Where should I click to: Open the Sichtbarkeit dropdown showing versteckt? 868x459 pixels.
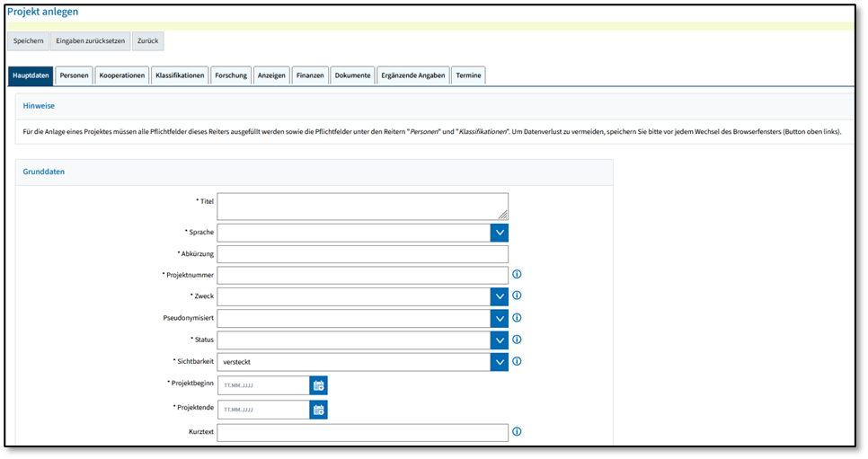[363, 362]
